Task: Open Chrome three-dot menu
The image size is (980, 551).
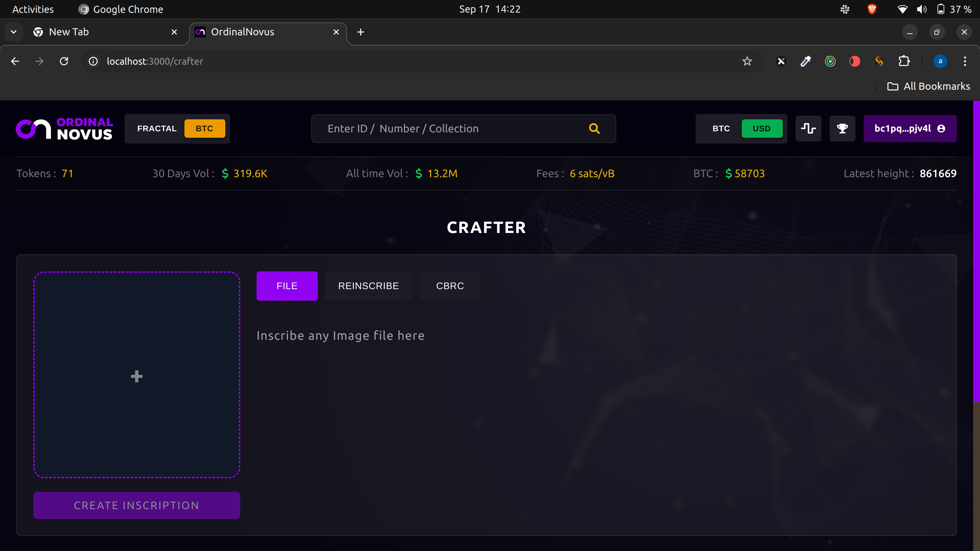Action: [965, 61]
